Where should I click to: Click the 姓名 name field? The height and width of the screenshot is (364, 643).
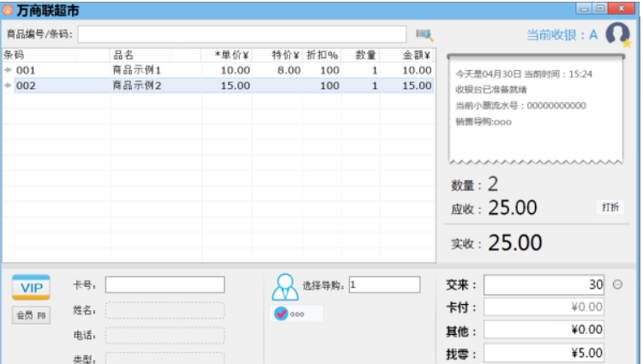pyautogui.click(x=165, y=310)
